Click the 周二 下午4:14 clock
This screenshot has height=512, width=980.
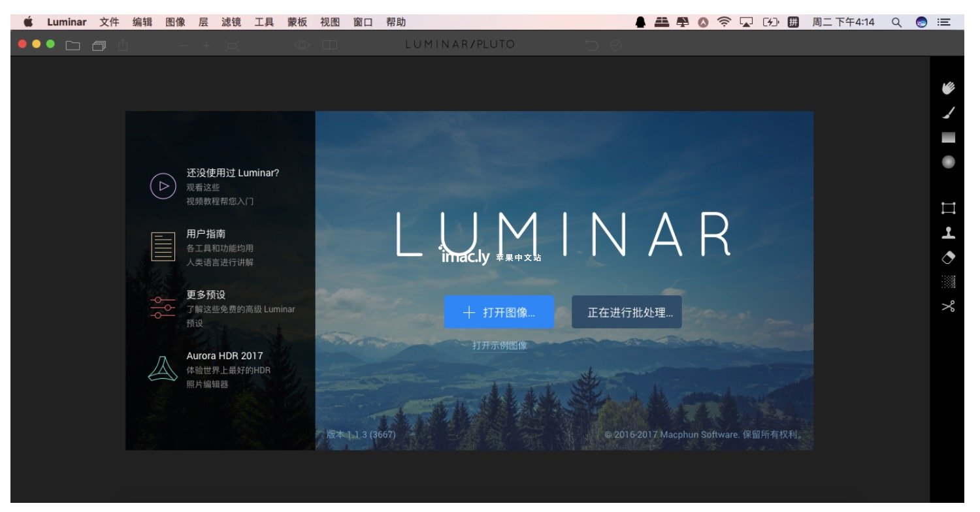pyautogui.click(x=843, y=22)
